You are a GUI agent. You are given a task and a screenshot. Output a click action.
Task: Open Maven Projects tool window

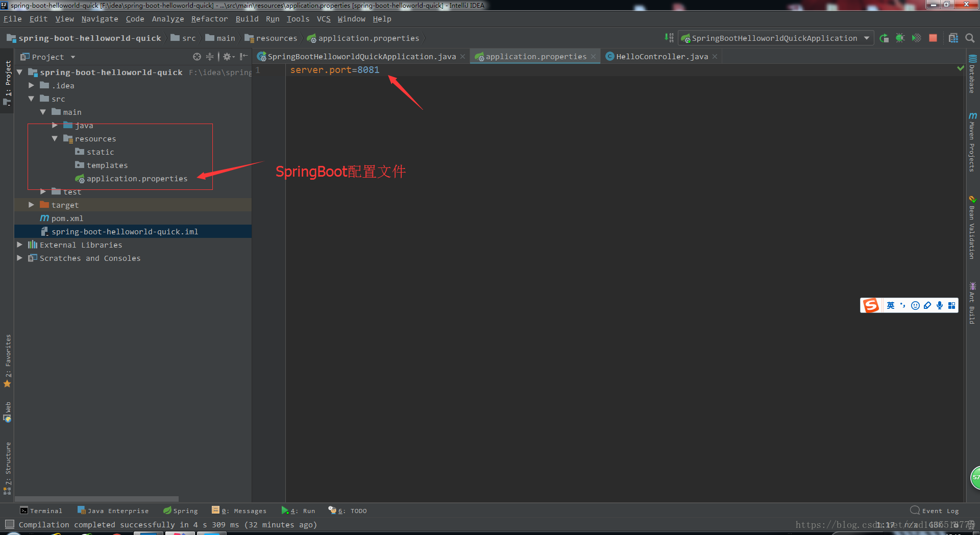coord(972,142)
